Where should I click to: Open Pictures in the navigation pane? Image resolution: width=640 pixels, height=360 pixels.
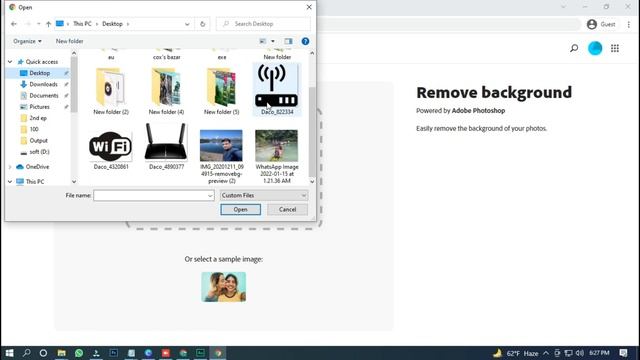coord(39,107)
